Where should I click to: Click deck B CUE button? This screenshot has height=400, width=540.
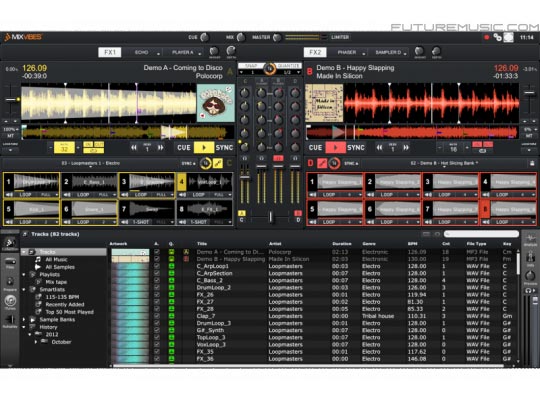(x=315, y=148)
